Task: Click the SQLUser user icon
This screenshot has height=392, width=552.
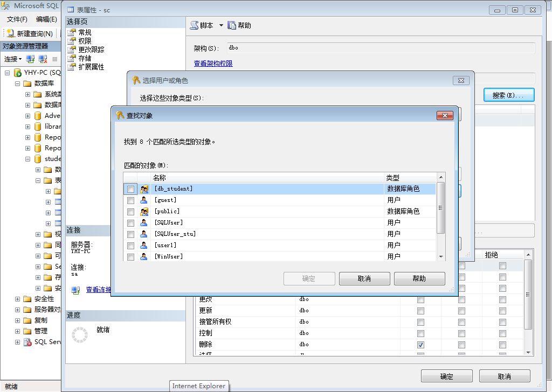Action: (x=144, y=223)
